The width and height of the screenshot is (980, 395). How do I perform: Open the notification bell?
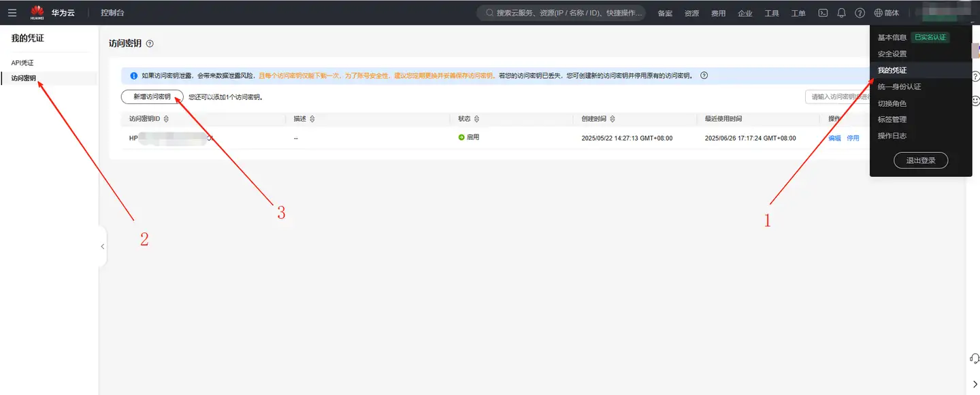click(841, 13)
